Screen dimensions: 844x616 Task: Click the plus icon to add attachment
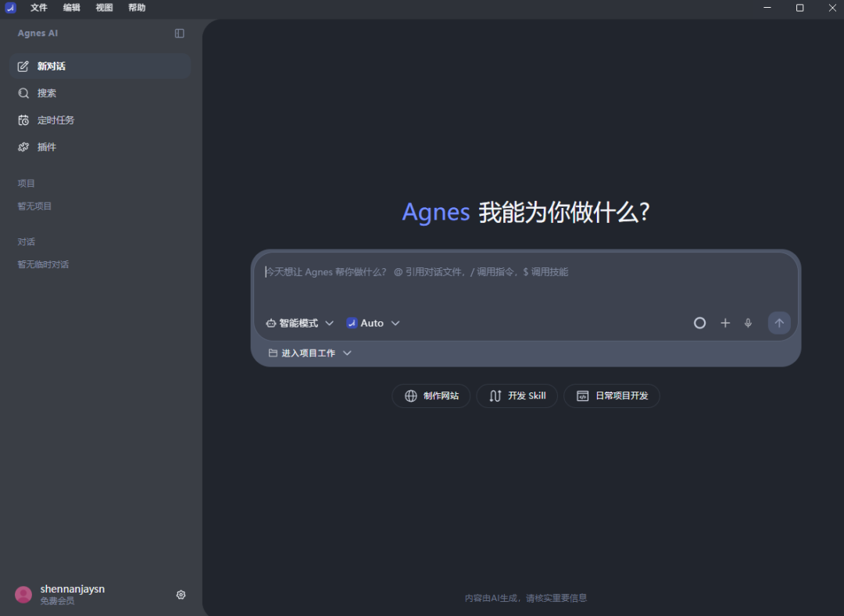point(725,323)
